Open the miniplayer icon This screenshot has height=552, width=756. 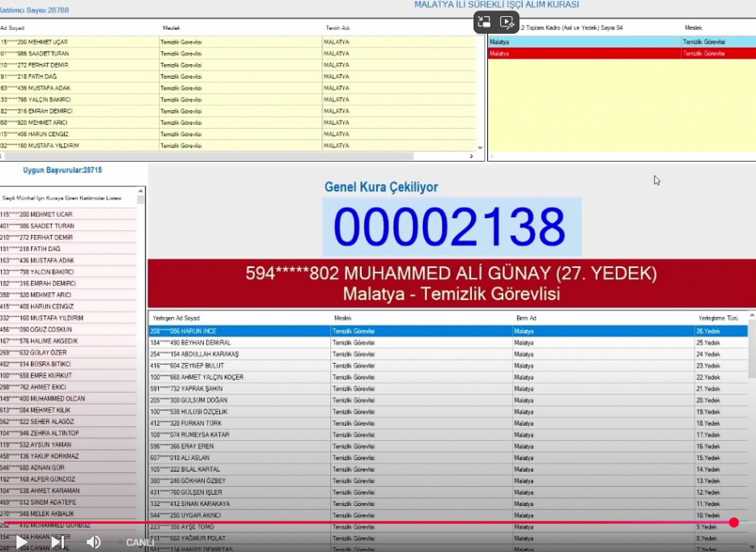tap(484, 21)
